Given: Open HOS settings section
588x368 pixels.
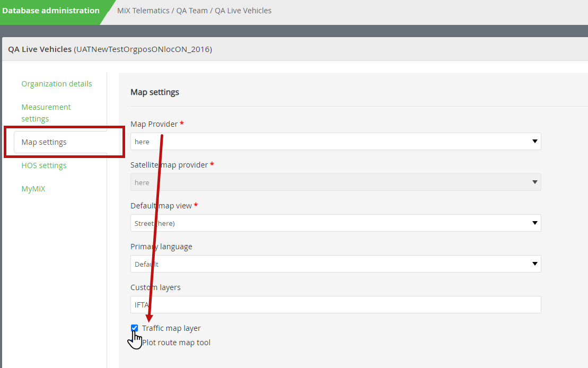Looking at the screenshot, I should (x=44, y=165).
